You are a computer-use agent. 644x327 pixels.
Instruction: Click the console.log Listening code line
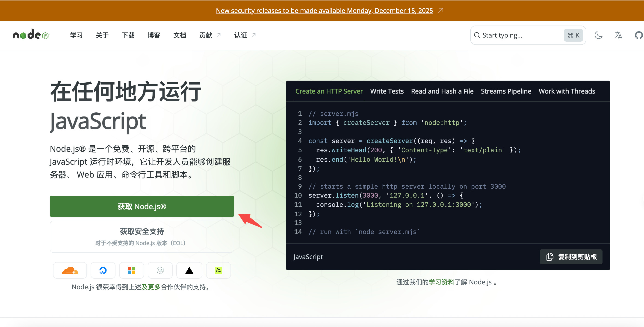click(x=399, y=204)
